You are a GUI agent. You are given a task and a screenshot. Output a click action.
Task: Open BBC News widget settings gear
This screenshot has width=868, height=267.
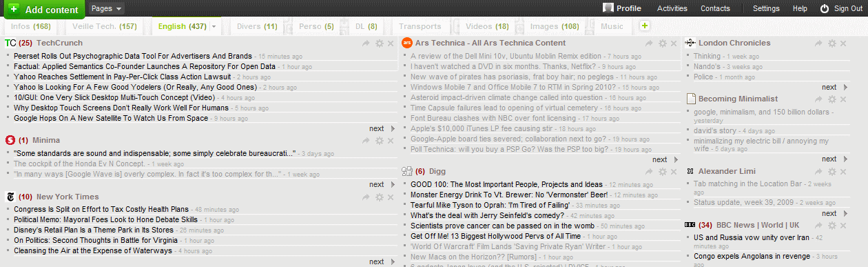point(831,226)
